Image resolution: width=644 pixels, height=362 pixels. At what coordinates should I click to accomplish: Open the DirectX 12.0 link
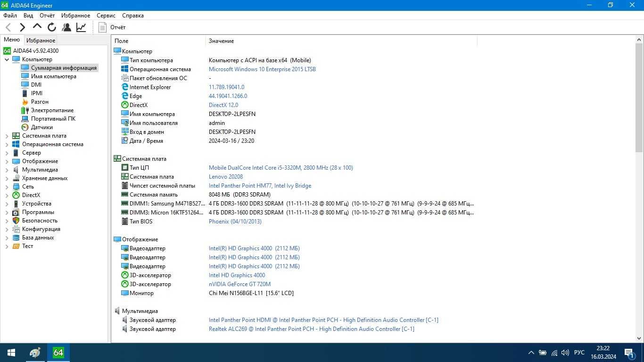click(x=223, y=105)
